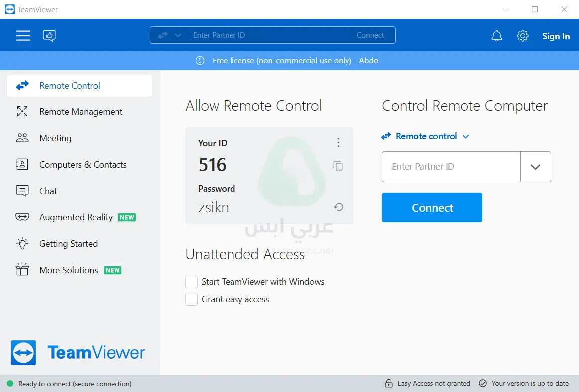Enable Start TeamViewer with Windows
The image size is (579, 392).
point(191,282)
